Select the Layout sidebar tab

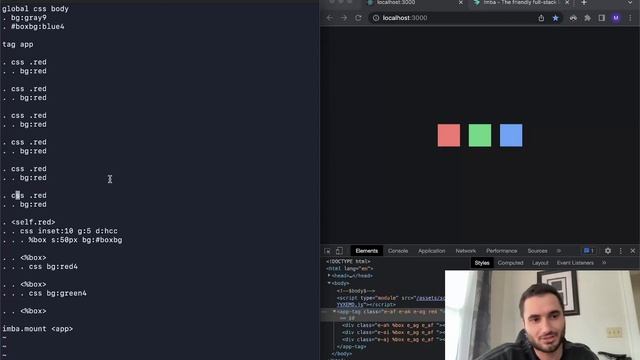[540, 263]
